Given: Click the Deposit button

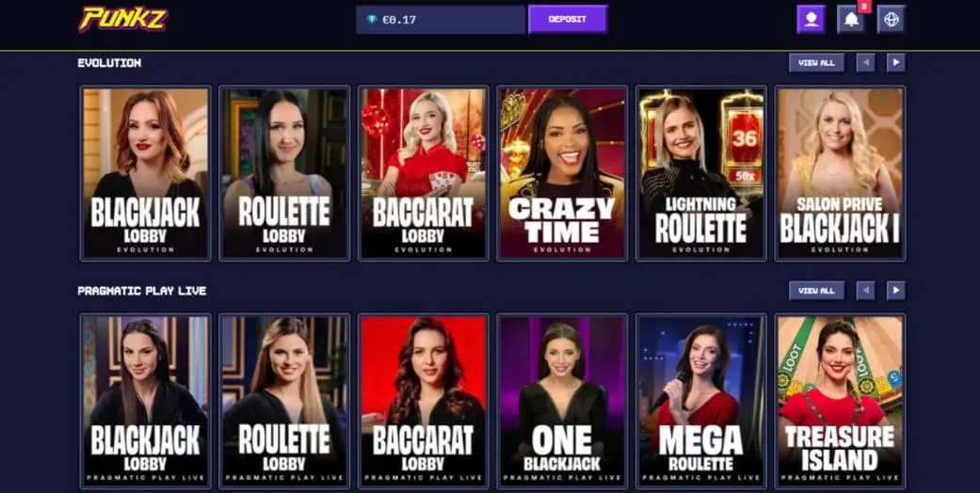Looking at the screenshot, I should (x=568, y=20).
